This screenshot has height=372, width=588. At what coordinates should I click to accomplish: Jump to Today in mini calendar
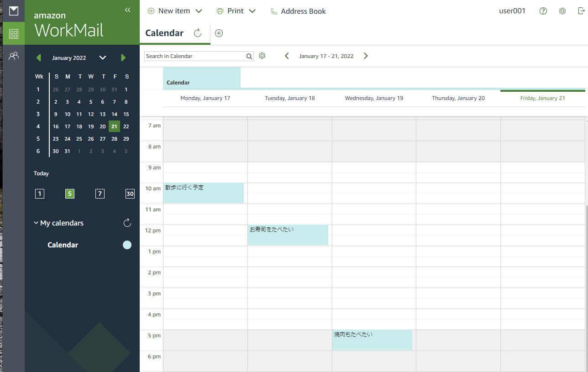tap(41, 173)
